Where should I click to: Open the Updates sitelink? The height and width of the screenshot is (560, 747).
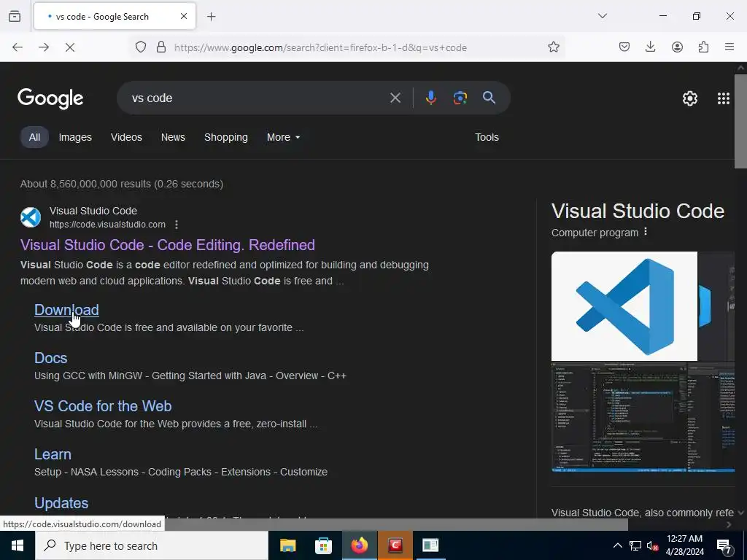click(x=61, y=503)
